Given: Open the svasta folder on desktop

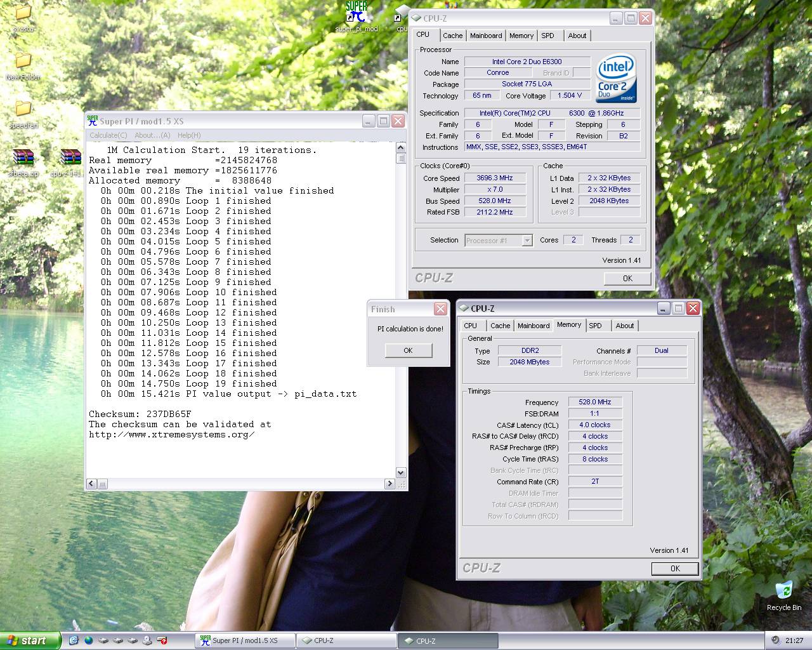Looking at the screenshot, I should click(23, 18).
